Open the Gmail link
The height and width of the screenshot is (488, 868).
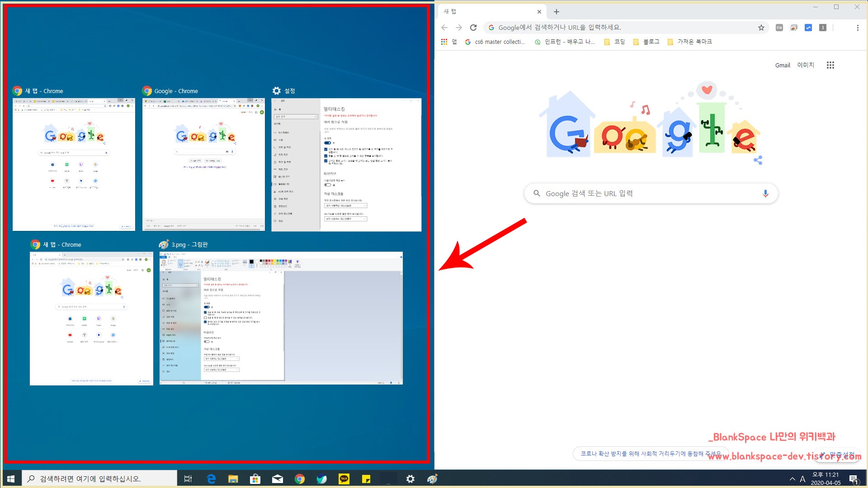783,65
